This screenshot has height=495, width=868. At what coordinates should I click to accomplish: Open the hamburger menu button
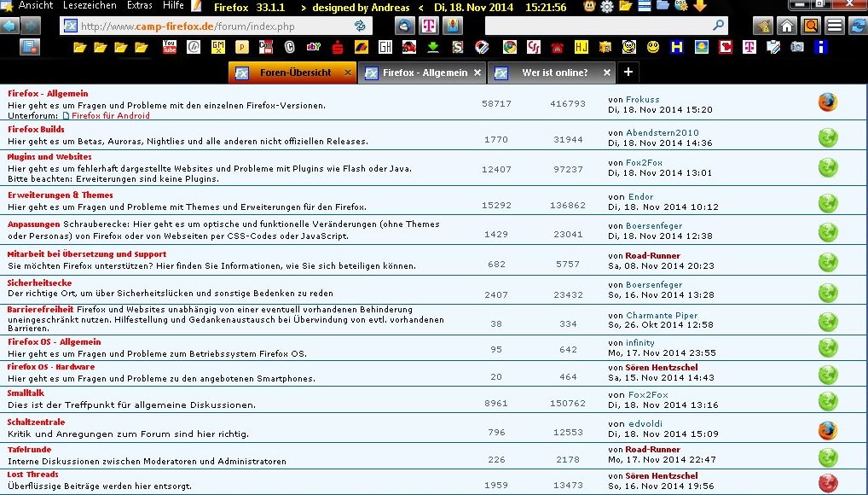[835, 26]
